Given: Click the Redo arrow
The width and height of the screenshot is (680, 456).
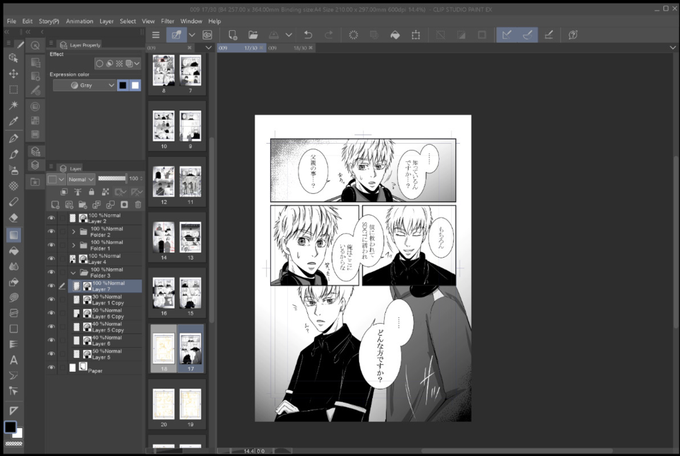Looking at the screenshot, I should coord(329,35).
